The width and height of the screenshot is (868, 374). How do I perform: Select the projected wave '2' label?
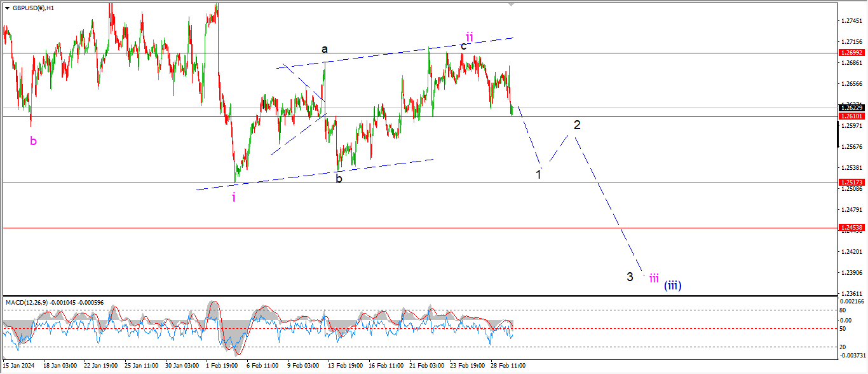576,125
